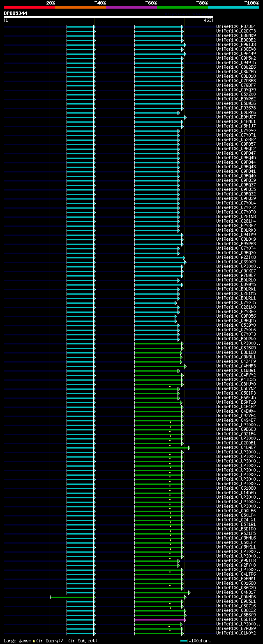Open hit UniRef100_A3CEV8
263x644 pixels.
point(236,49)
